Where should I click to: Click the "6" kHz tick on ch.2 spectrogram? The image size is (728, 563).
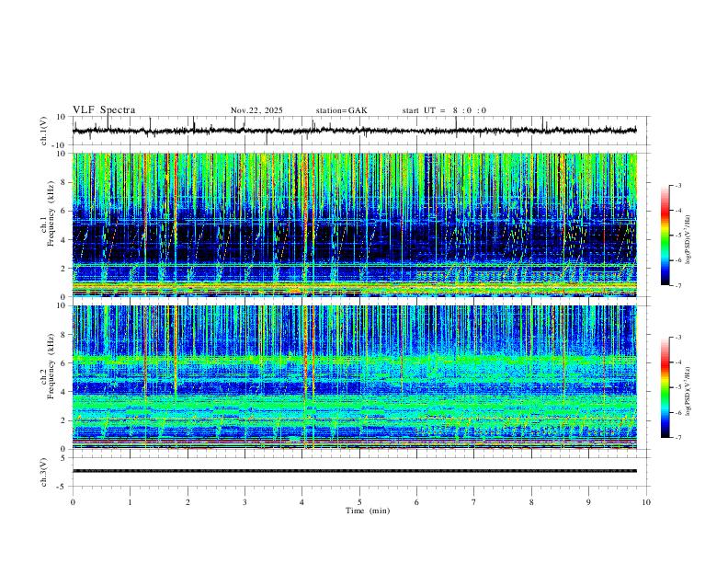point(63,363)
